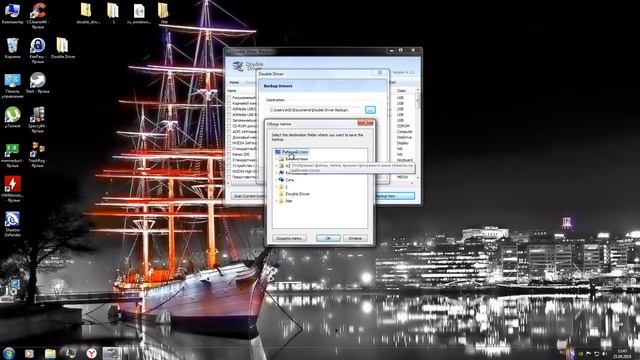
Task: Click the Destination path input field
Action: 314,110
